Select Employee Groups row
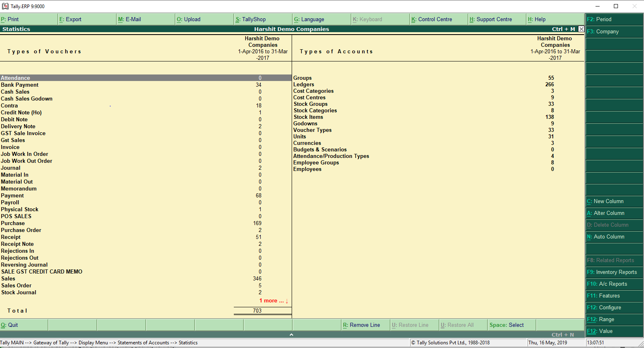 pyautogui.click(x=438, y=162)
